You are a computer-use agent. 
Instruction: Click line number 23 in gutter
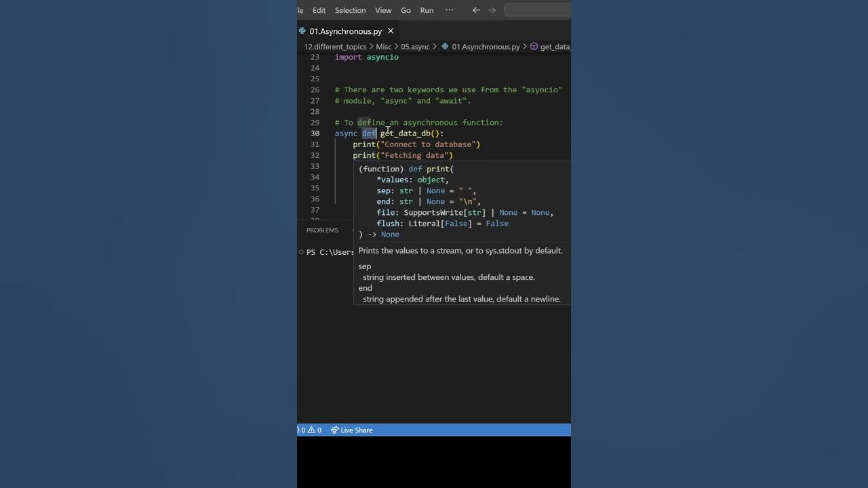(315, 57)
